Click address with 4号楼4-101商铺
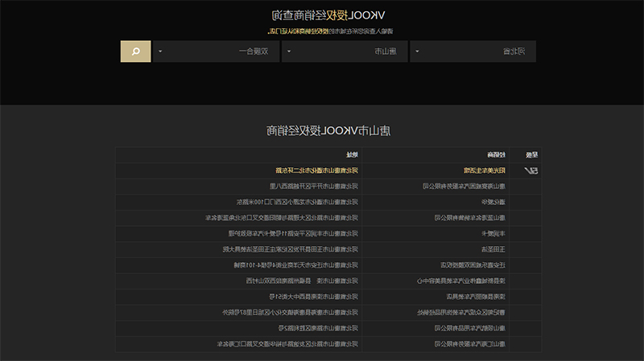Screen dimensions: 644x361 tap(295, 265)
